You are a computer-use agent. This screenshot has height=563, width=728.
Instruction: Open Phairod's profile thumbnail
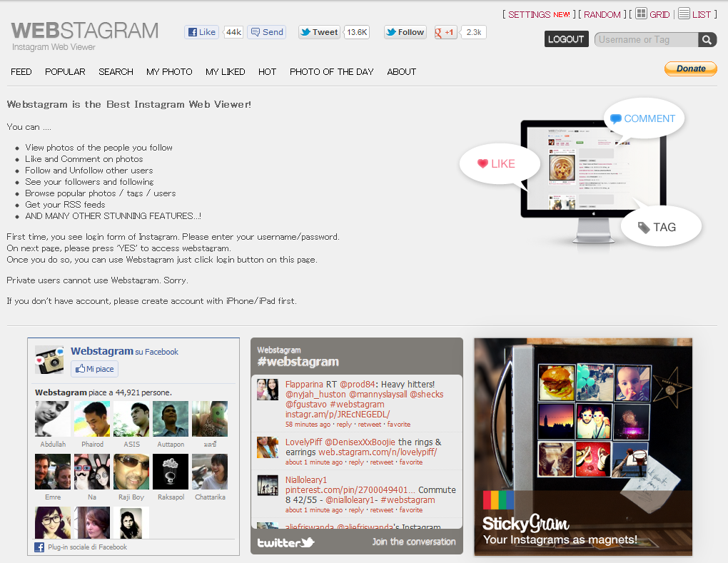click(92, 419)
